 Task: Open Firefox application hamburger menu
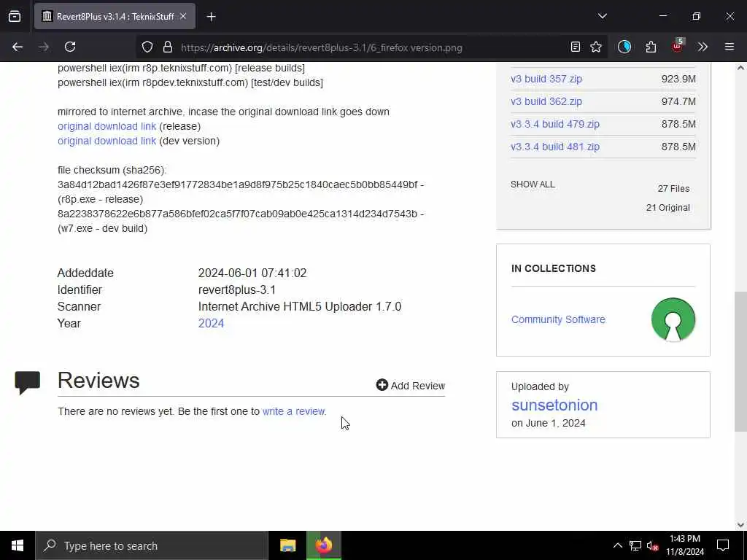(x=729, y=47)
